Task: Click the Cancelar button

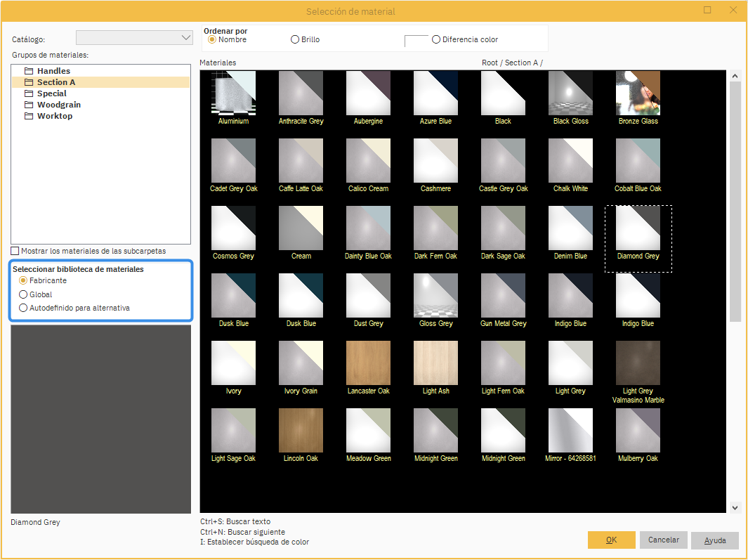Action: coord(663,540)
